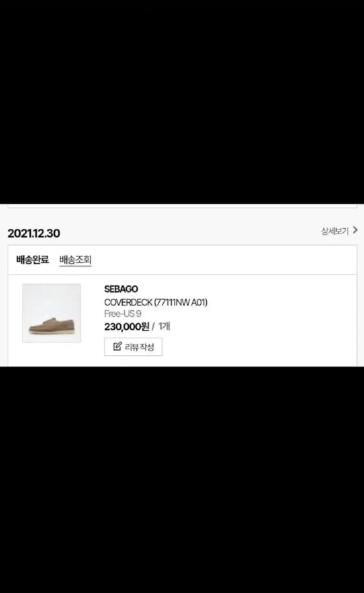Click the chevron arrow beside 상세보기

[x=355, y=230]
